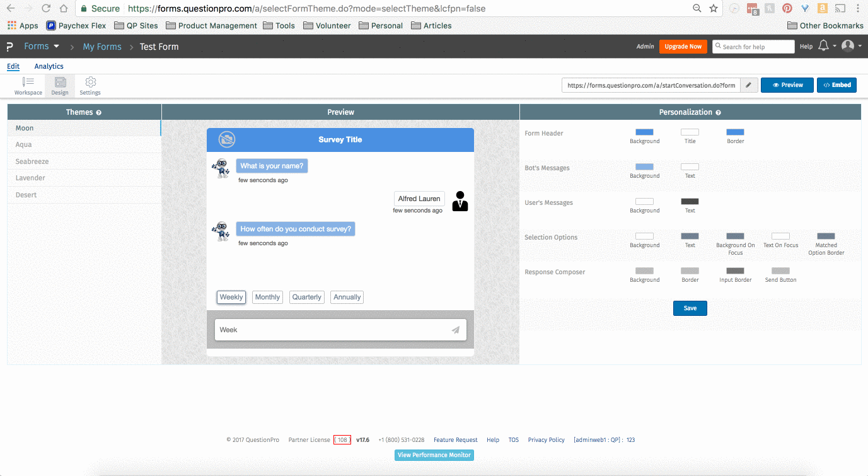Click the notifications bell icon
Image resolution: width=868 pixels, height=476 pixels.
point(823,46)
